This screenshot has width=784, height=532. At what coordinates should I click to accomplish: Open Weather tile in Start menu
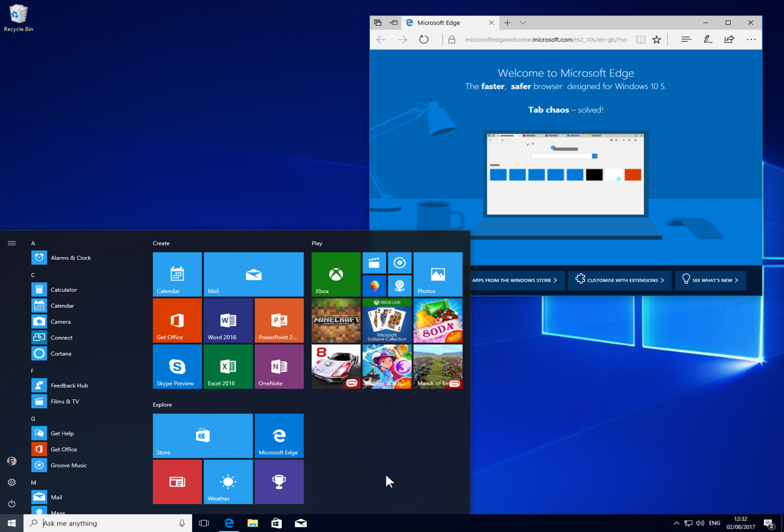point(227,481)
